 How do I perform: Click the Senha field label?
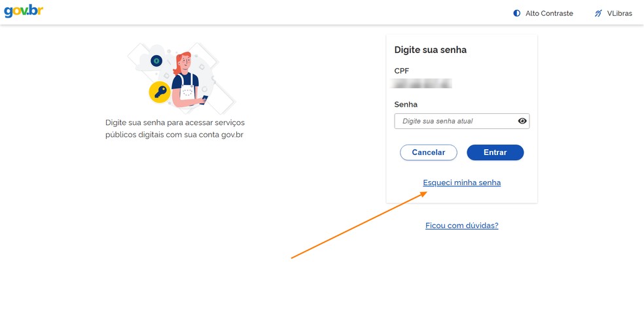click(406, 104)
